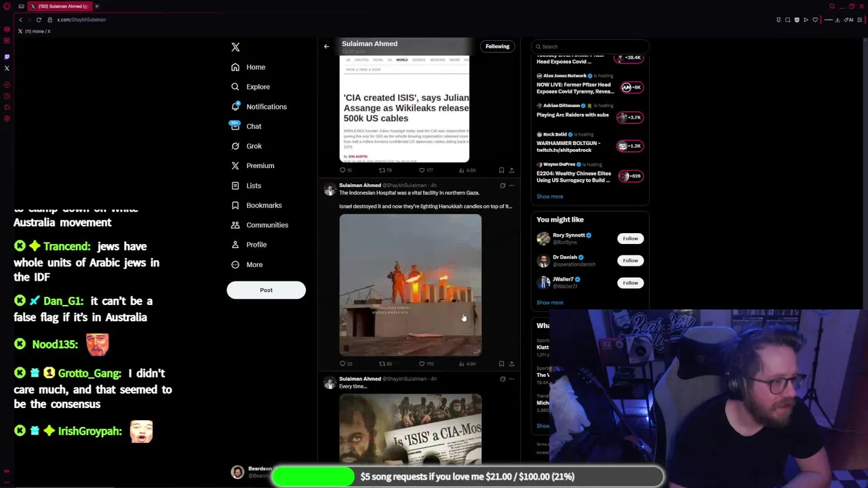The image size is (868, 488).
Task: Open the Is ISIS a CIA image
Action: [410, 428]
